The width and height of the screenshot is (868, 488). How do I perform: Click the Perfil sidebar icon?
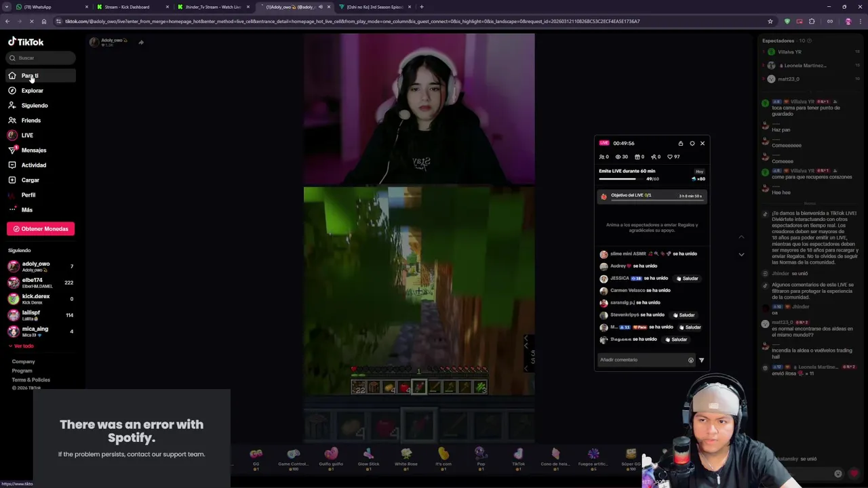[12, 195]
